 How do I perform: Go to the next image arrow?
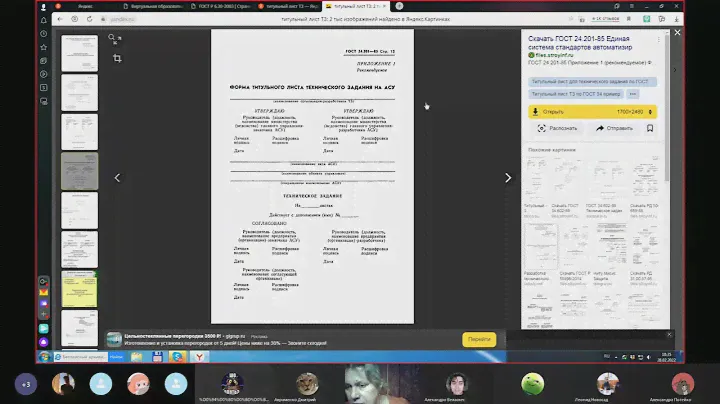point(507,178)
